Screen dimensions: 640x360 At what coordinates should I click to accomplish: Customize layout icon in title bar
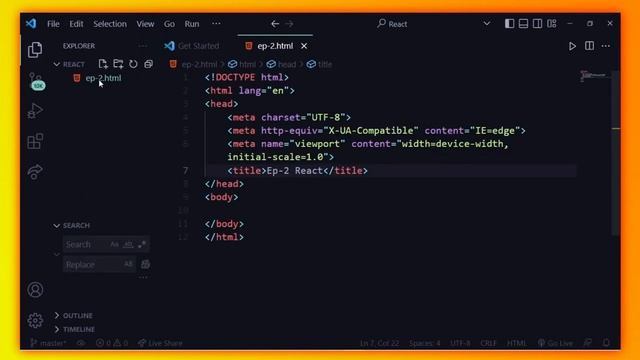point(552,23)
